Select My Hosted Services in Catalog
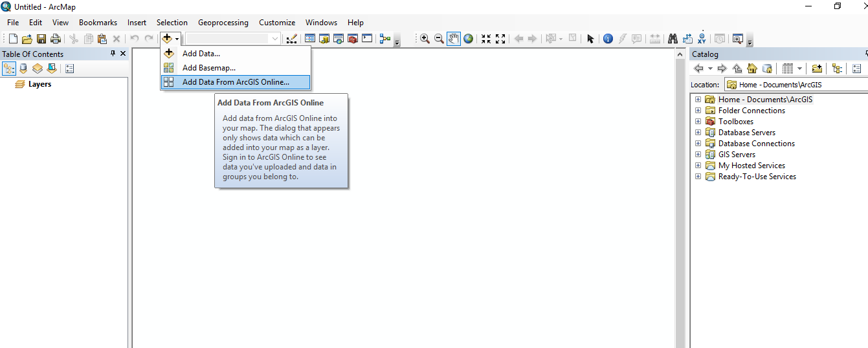Screen dimensions: 868x348 point(751,166)
